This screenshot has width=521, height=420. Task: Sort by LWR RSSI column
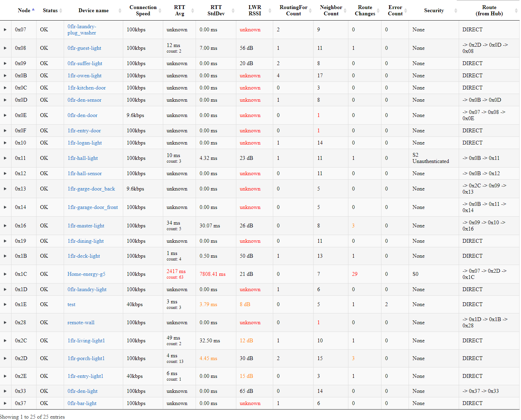pos(254,10)
